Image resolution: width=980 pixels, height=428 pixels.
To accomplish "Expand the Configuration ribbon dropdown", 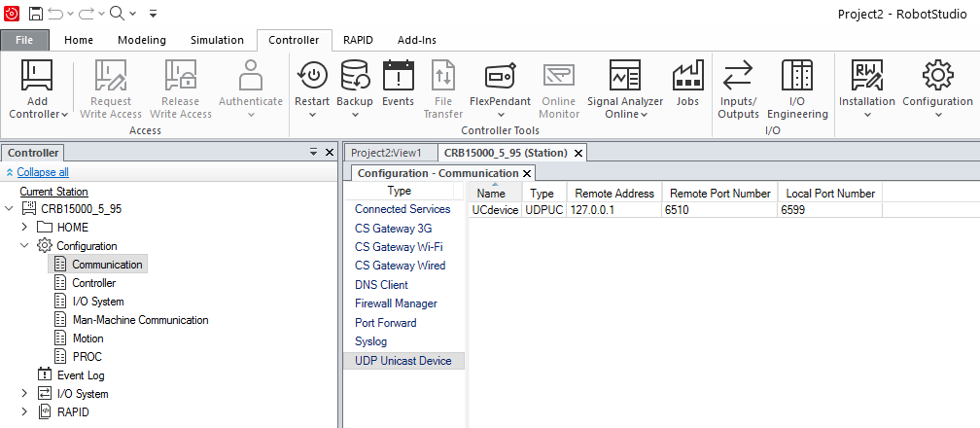I will coord(937,114).
